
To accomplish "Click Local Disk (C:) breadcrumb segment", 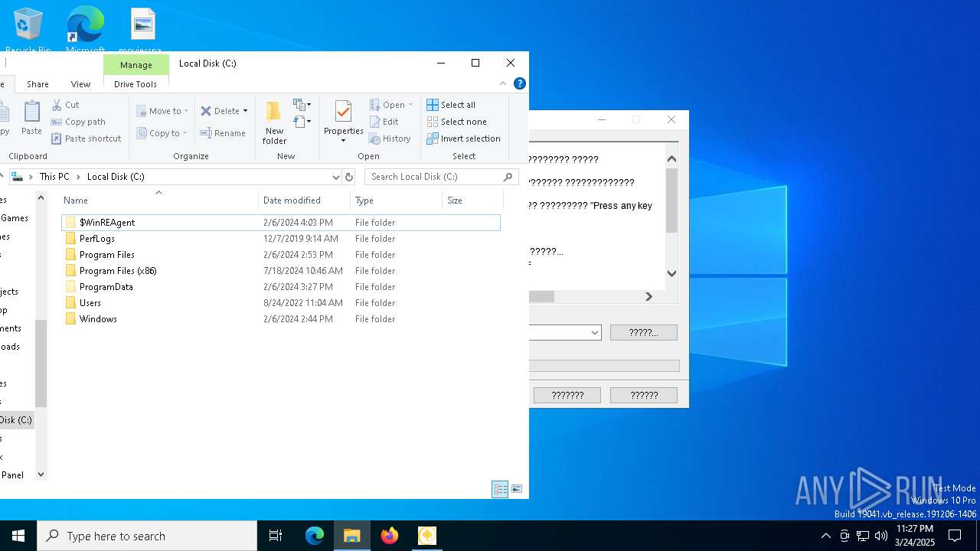I will click(116, 177).
